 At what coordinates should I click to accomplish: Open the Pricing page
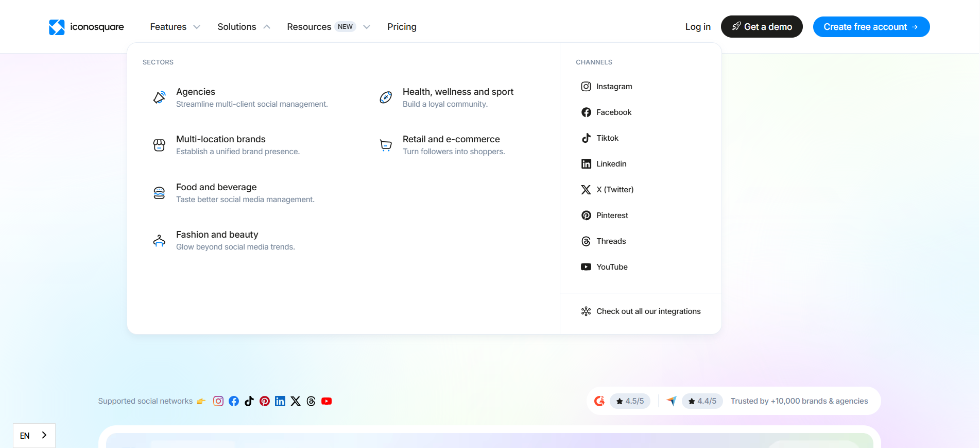402,27
